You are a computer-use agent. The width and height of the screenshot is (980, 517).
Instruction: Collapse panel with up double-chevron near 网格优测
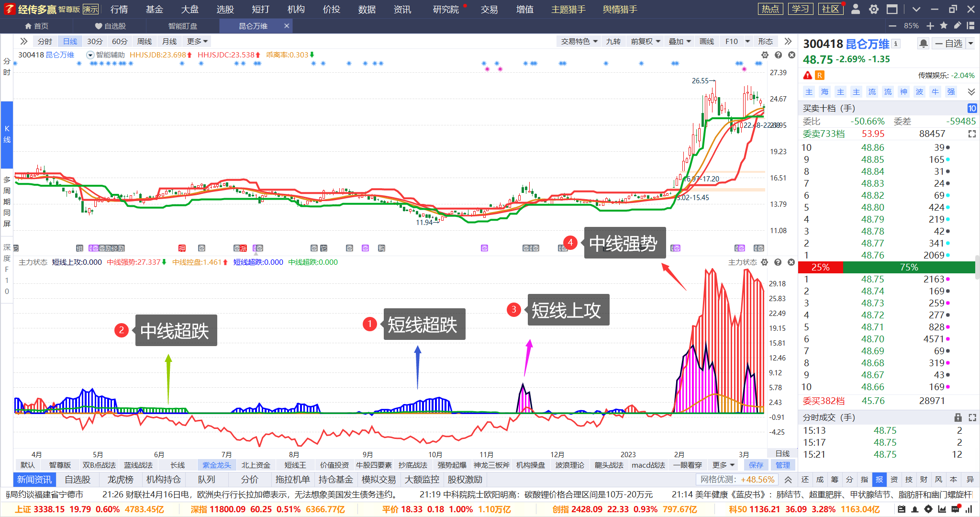pyautogui.click(x=788, y=480)
